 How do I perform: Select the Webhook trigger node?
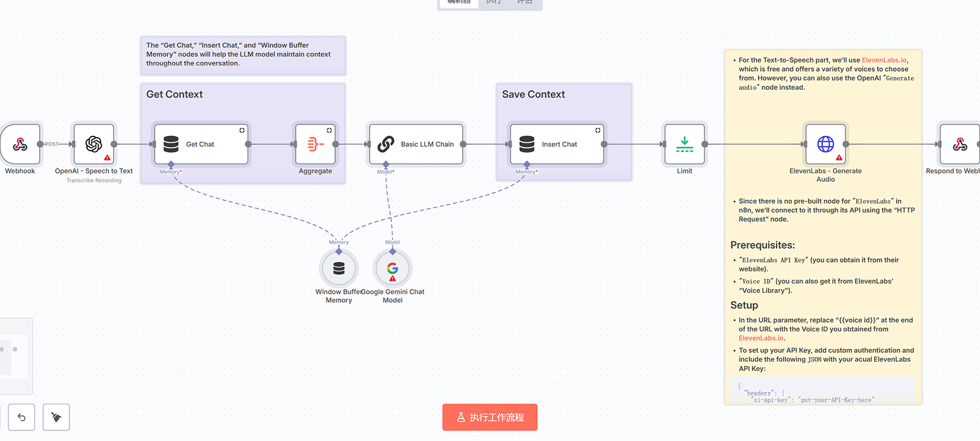(x=20, y=144)
